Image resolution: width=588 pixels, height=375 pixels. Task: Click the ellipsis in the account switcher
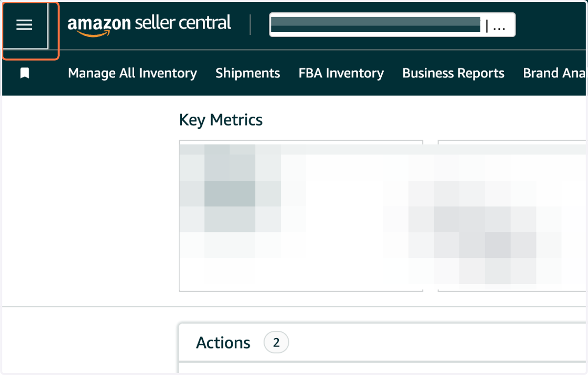499,27
